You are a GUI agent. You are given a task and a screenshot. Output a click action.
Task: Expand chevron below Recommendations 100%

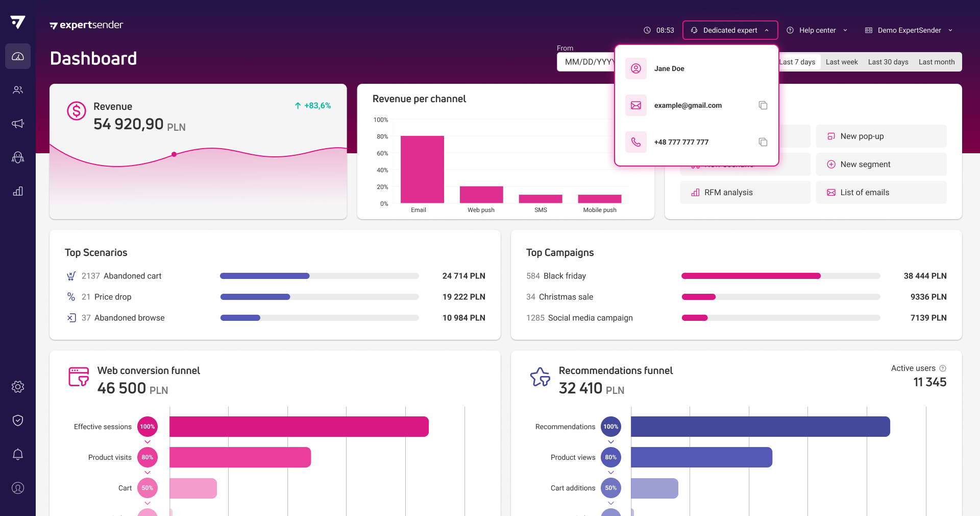pos(611,442)
